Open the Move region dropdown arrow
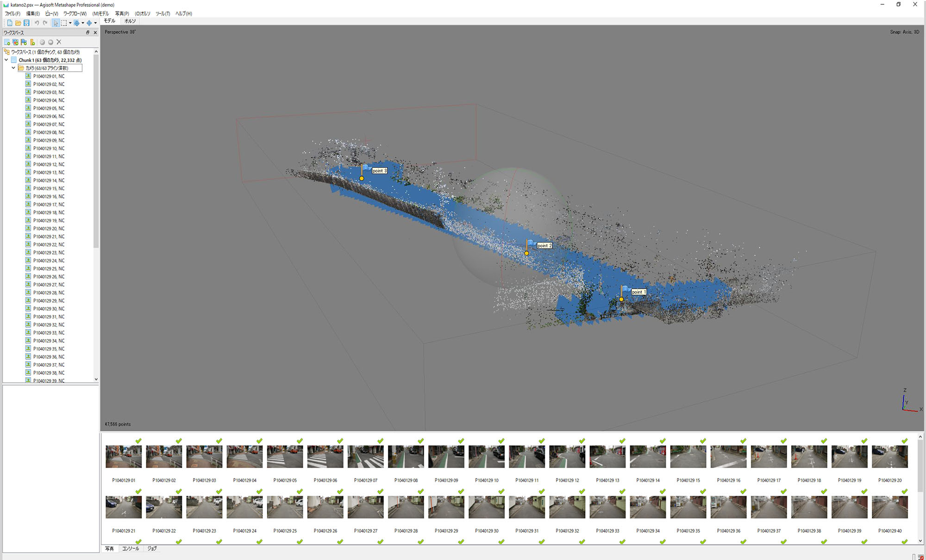This screenshot has height=560, width=926. click(83, 23)
